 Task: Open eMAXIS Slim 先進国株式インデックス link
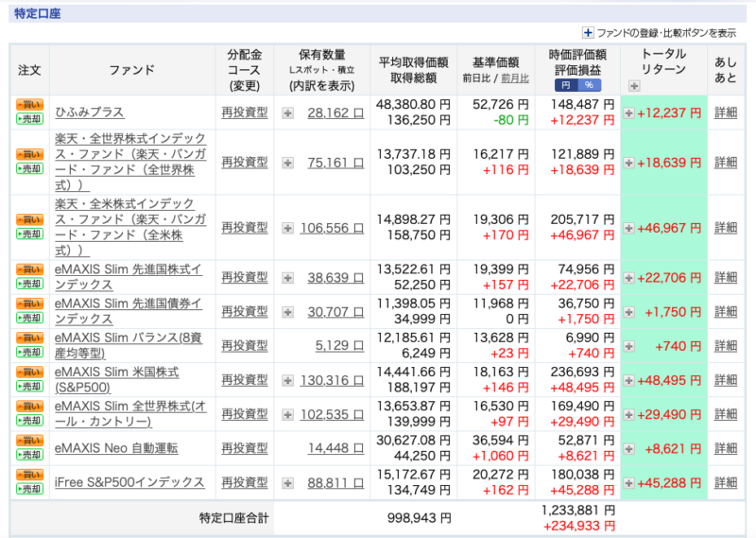(129, 277)
